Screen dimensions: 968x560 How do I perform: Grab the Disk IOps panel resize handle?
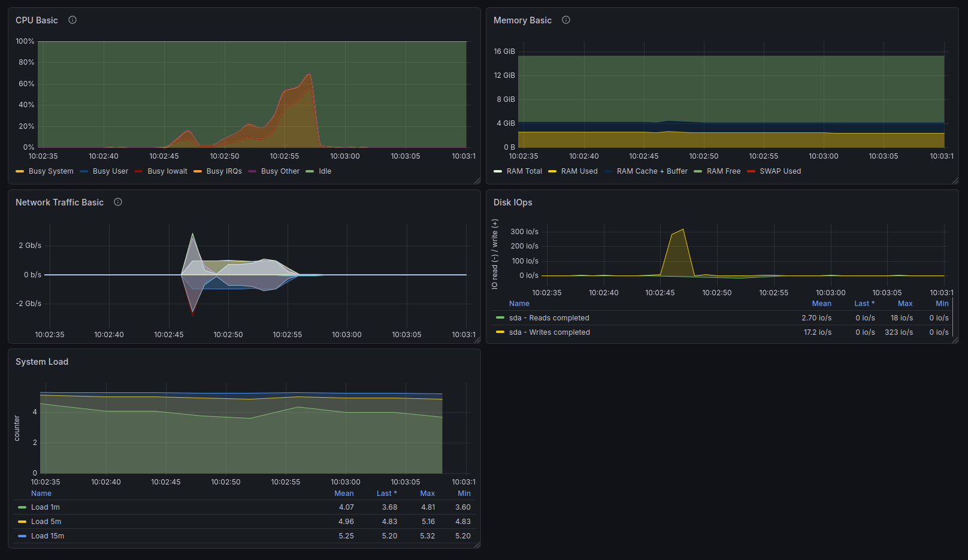[955, 340]
